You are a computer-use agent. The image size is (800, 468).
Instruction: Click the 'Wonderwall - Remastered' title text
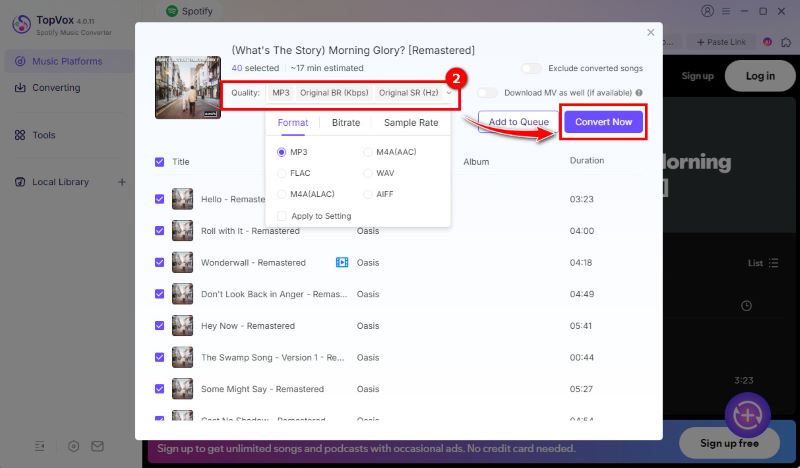(x=253, y=262)
